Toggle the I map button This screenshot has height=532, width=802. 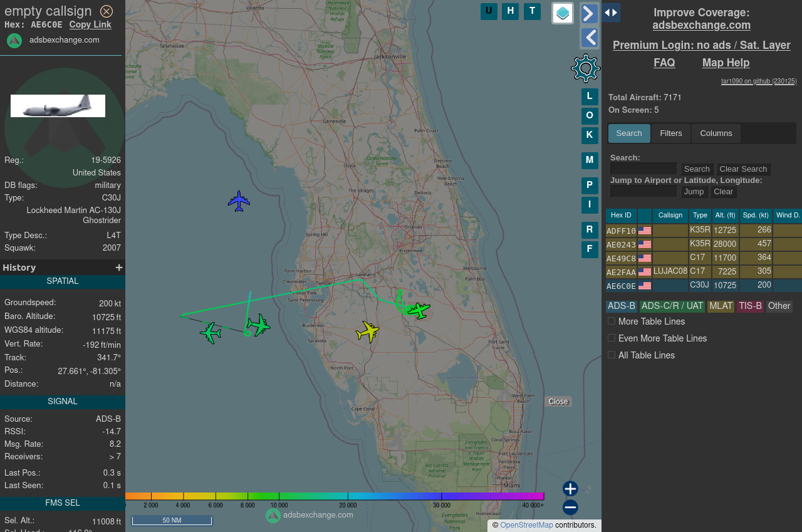(x=590, y=205)
